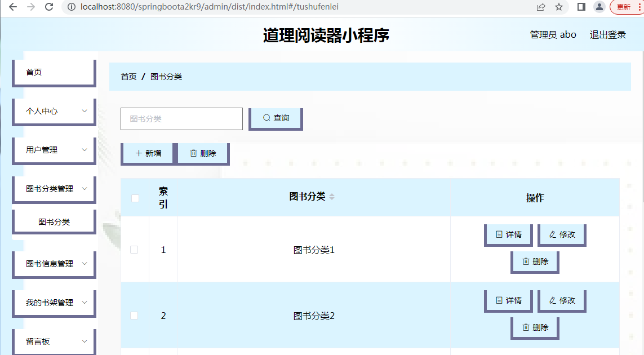
Task: Expand the 个人中心 sidebar menu
Action: point(54,111)
